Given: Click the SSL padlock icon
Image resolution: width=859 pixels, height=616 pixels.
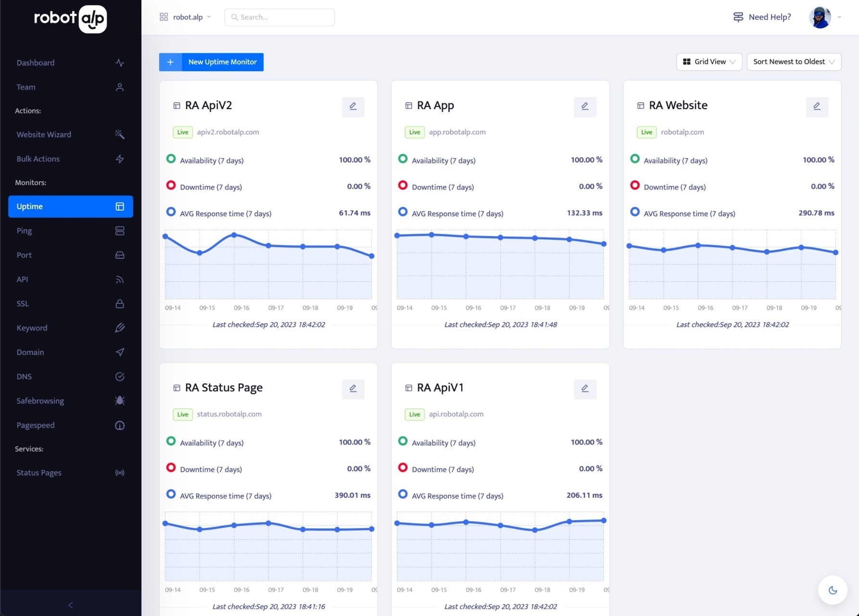Looking at the screenshot, I should (120, 304).
